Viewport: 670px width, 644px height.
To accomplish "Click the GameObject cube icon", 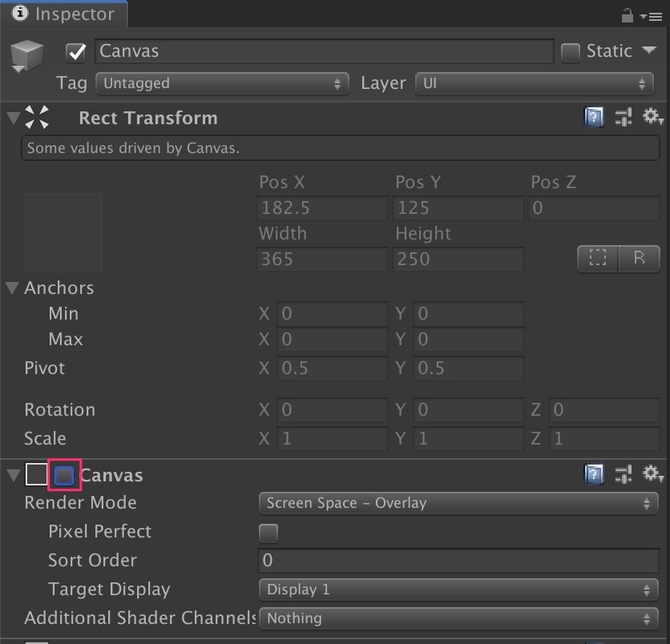I will (x=27, y=58).
